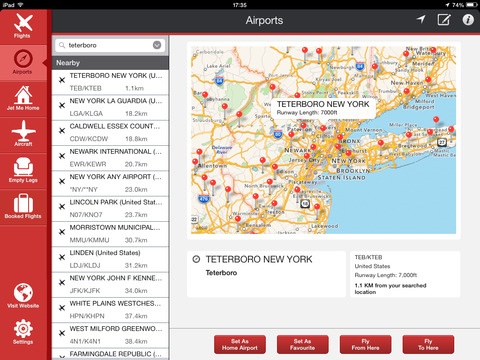Click inside the teterboro search field
The image size is (480, 360).
tap(110, 45)
